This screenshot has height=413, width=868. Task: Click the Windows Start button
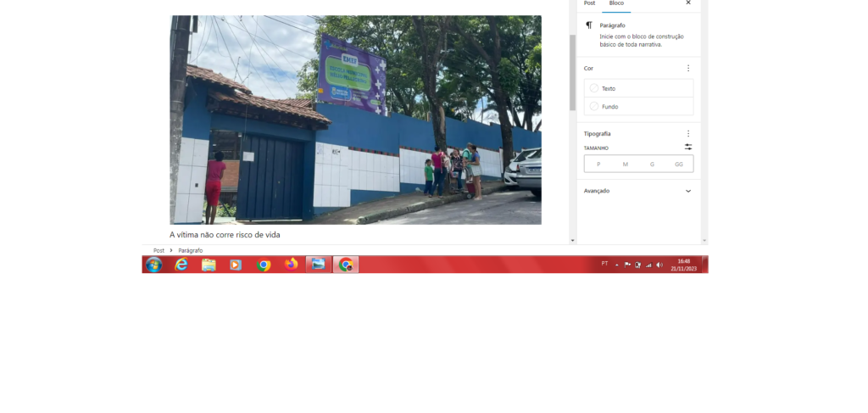point(153,265)
